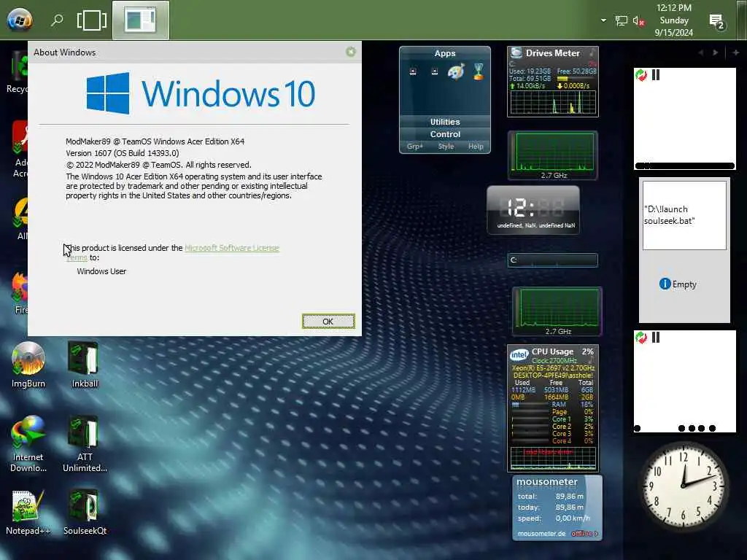Open taskbar search magnifier

57,20
